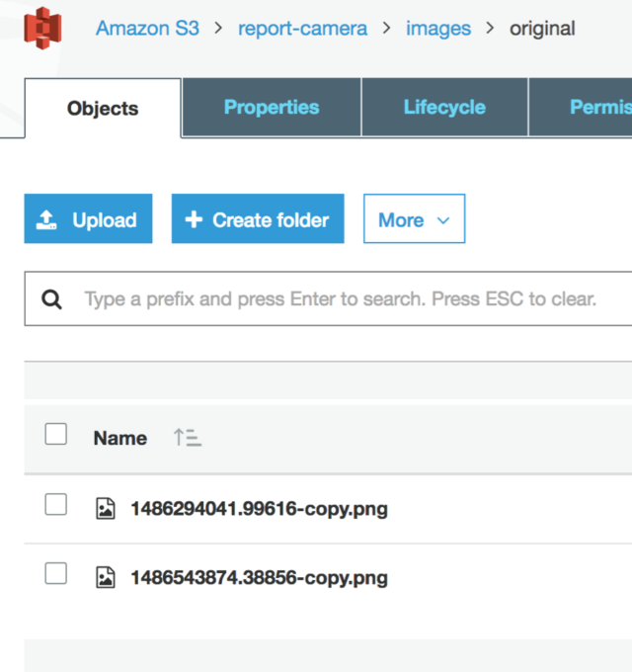Click the Name column sort icon
The height and width of the screenshot is (672, 632).
point(188,438)
